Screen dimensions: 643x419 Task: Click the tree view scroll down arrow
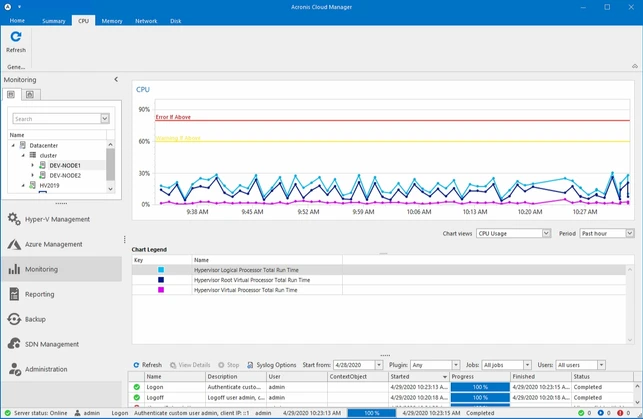tap(110, 189)
